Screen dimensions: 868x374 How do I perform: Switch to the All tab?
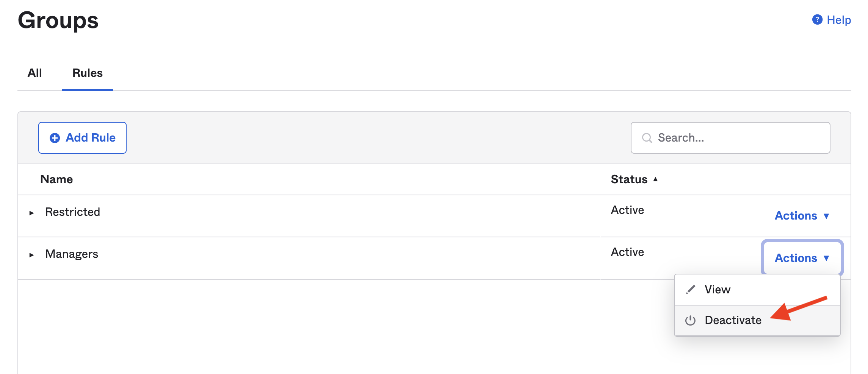point(34,73)
